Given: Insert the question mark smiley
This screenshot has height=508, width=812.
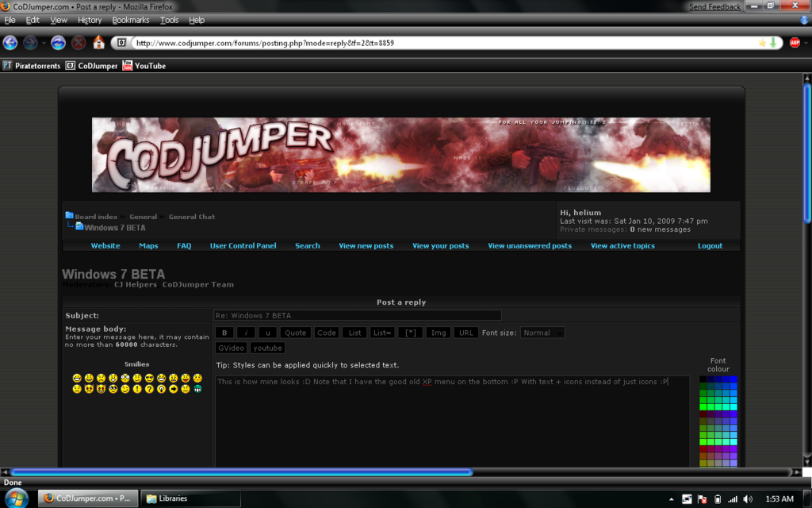Looking at the screenshot, I should pos(149,389).
